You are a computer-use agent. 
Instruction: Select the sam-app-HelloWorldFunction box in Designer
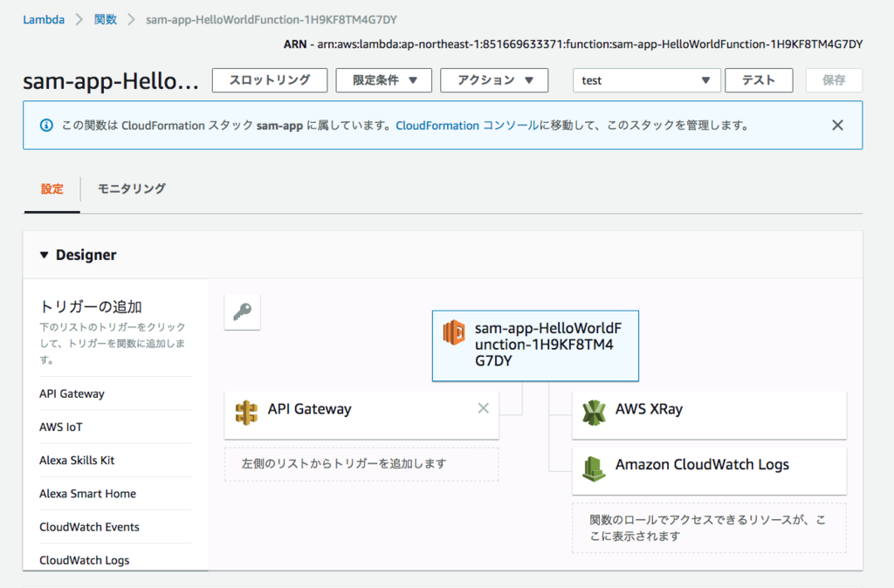535,345
